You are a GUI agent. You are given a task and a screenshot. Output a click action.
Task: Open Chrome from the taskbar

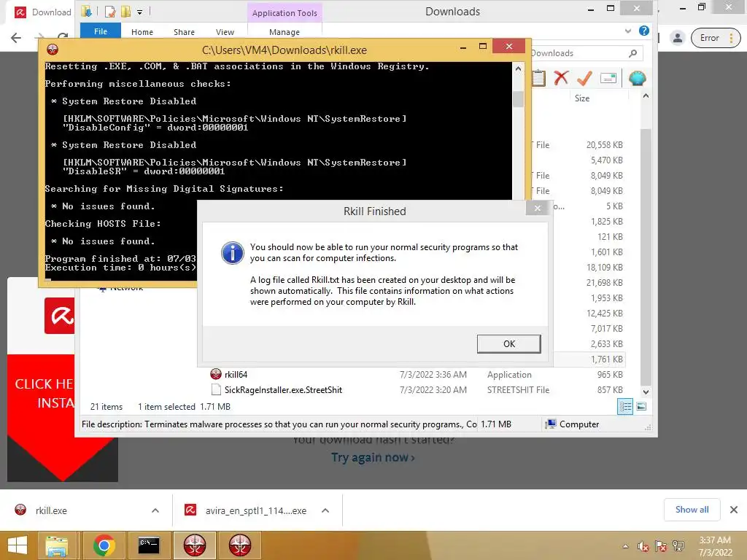pyautogui.click(x=104, y=545)
